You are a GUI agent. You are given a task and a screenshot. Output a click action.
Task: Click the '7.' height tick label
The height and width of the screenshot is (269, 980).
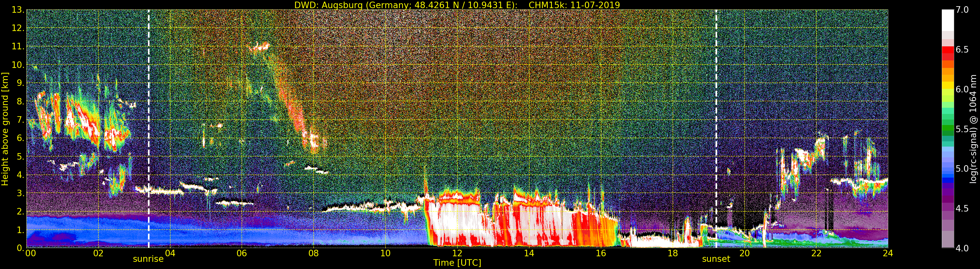click(20, 120)
